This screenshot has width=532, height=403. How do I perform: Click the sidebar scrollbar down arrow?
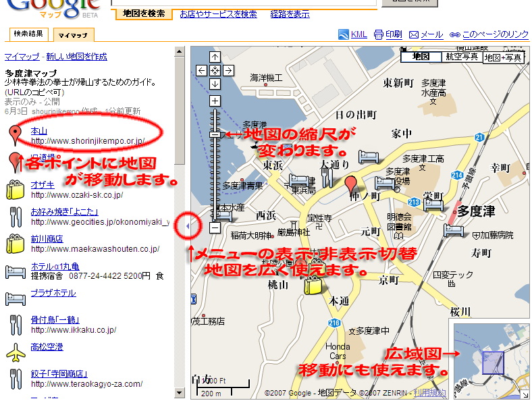180,393
